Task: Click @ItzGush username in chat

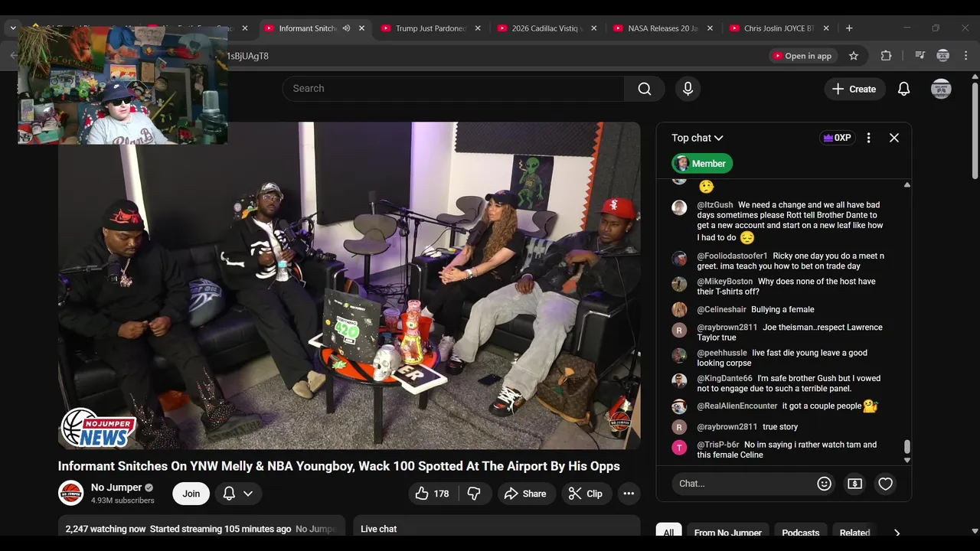Action: point(714,205)
